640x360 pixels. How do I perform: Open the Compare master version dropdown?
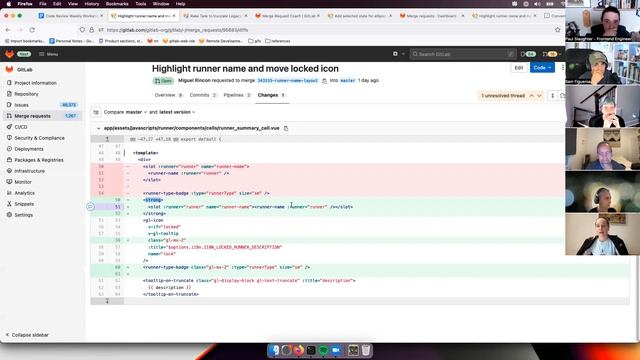tap(136, 112)
